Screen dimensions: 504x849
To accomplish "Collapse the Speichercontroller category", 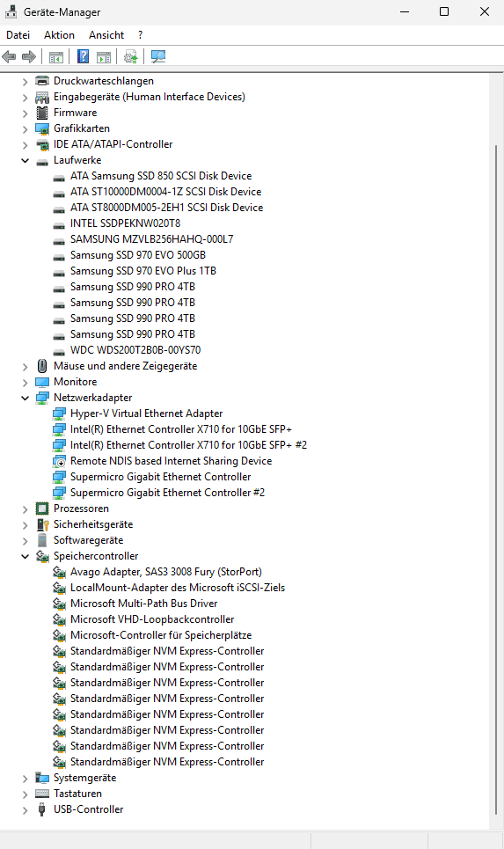I will [25, 556].
